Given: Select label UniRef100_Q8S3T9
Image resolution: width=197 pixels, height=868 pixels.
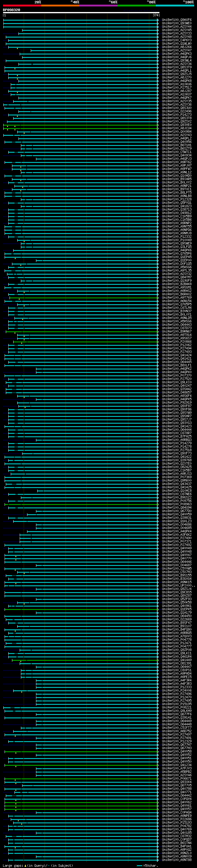Looking at the screenshot, I should [x=177, y=67].
